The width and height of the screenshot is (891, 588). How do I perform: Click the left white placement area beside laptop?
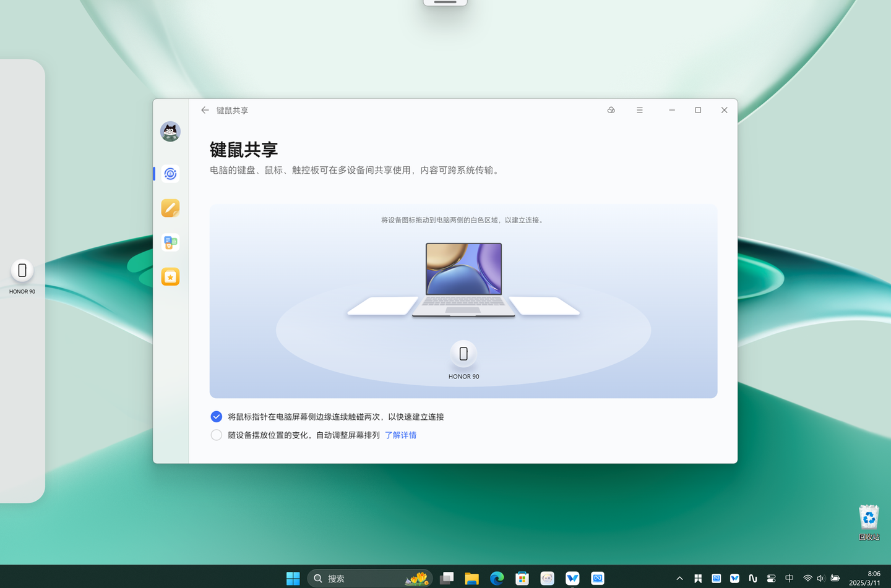click(383, 306)
